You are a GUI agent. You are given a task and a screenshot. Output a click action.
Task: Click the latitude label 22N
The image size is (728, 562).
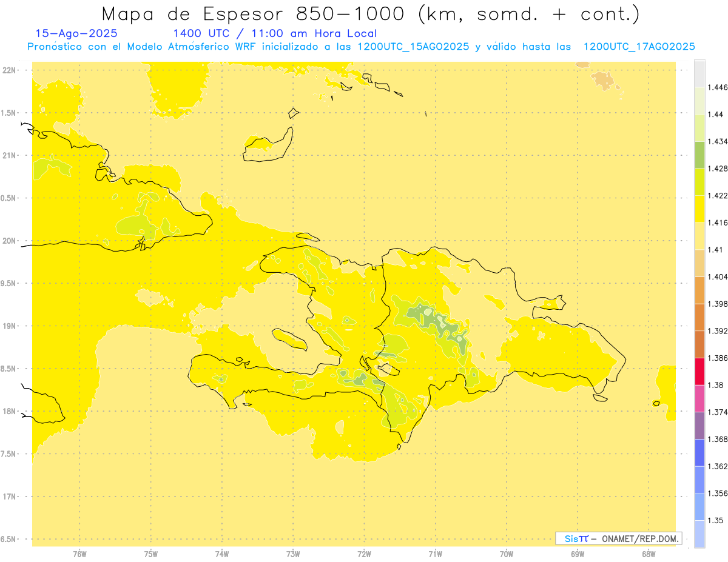(10, 70)
